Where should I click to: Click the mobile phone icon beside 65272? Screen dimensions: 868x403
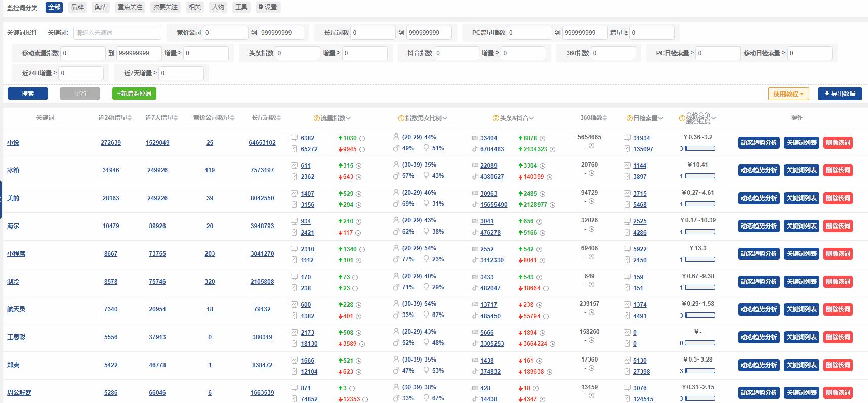click(294, 149)
